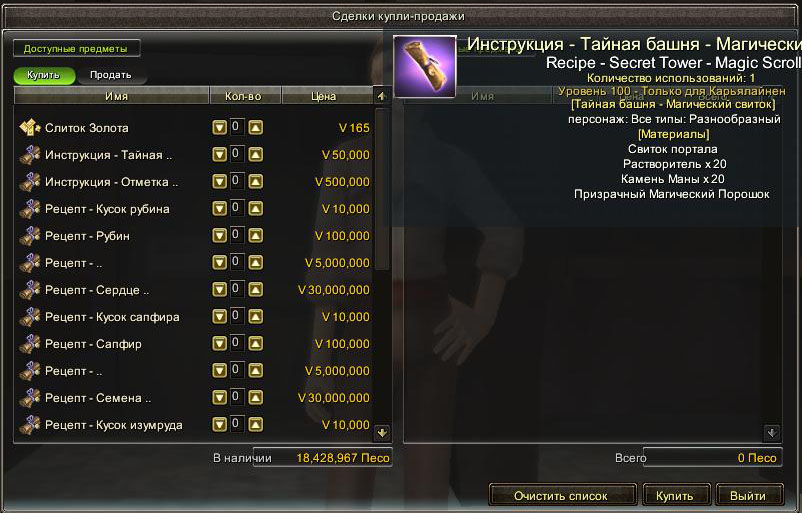Select the Рецепт - Рубин scroll icon
802x513 pixels.
coord(30,236)
